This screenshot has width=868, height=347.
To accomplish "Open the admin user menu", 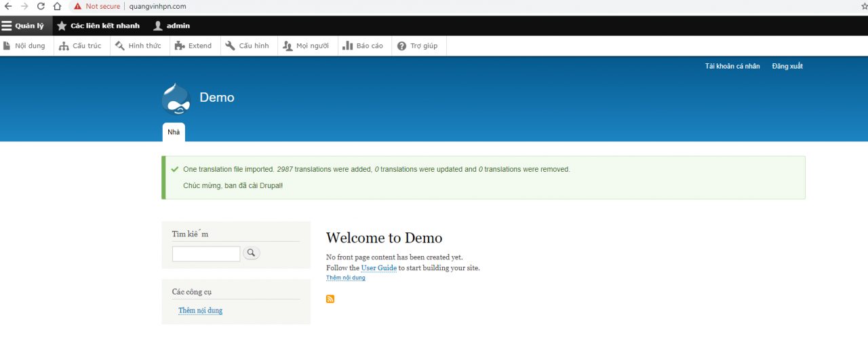I will [172, 26].
